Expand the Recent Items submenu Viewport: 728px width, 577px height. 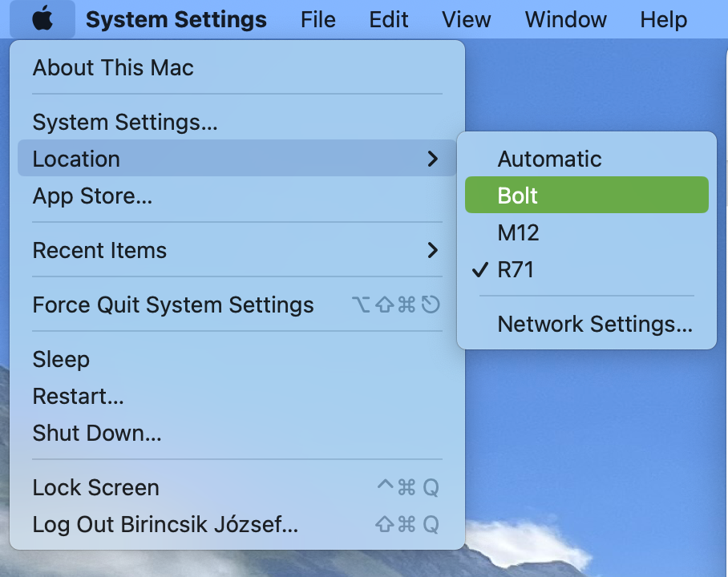coord(237,250)
